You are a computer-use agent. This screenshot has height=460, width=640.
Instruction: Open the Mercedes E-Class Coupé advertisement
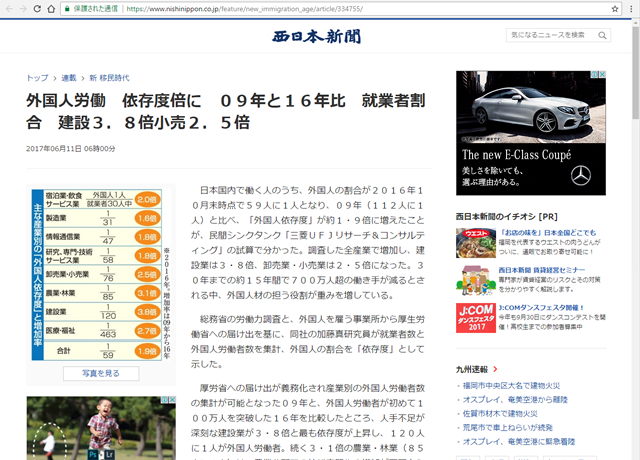[530, 132]
